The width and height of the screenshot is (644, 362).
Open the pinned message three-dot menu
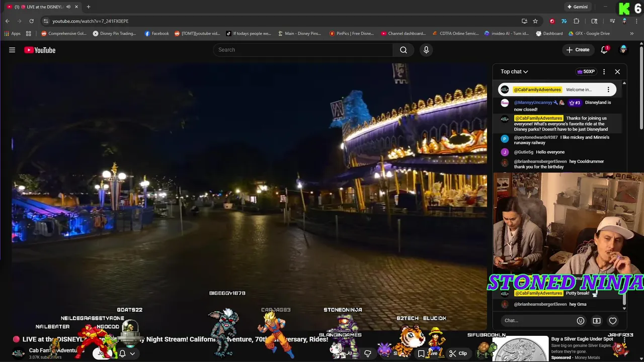[x=608, y=89]
